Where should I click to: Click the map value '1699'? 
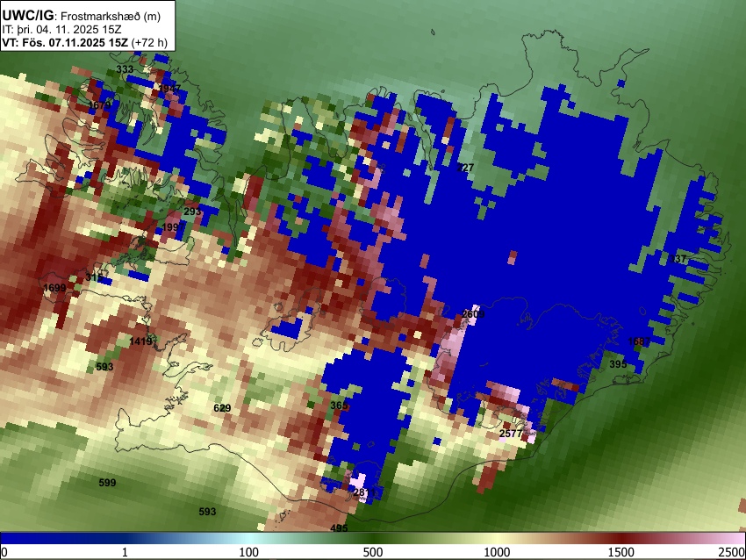pos(54,288)
